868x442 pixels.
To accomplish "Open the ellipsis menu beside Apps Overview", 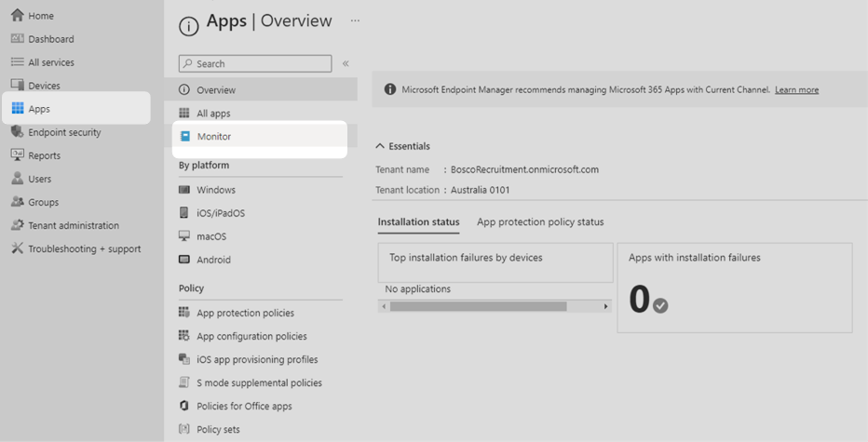I will pyautogui.click(x=355, y=21).
